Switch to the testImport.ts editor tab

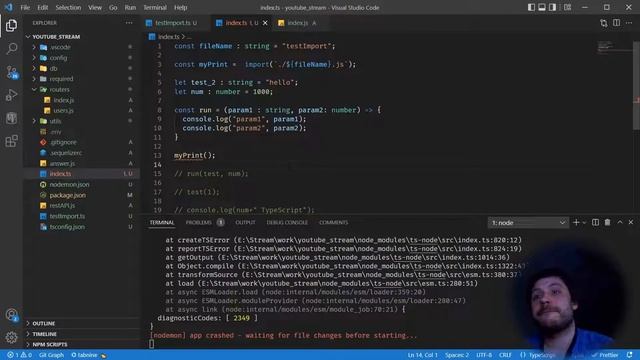[176, 23]
